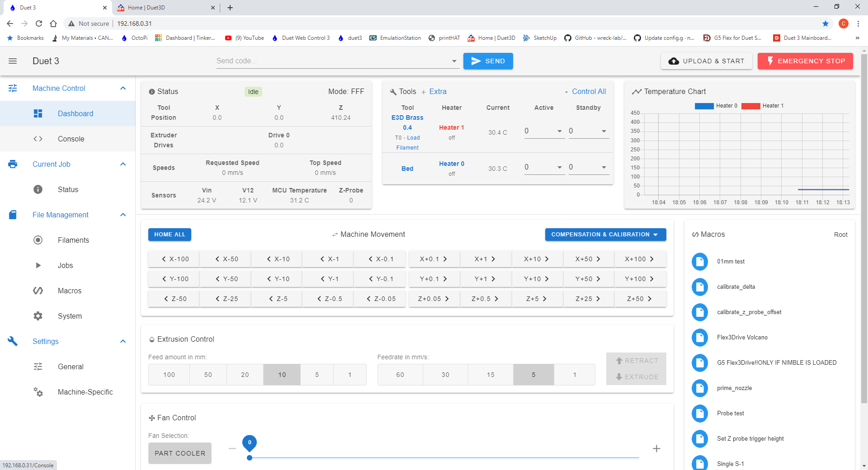Move X axis with X+10 button
The height and width of the screenshot is (470, 868).
(x=537, y=259)
